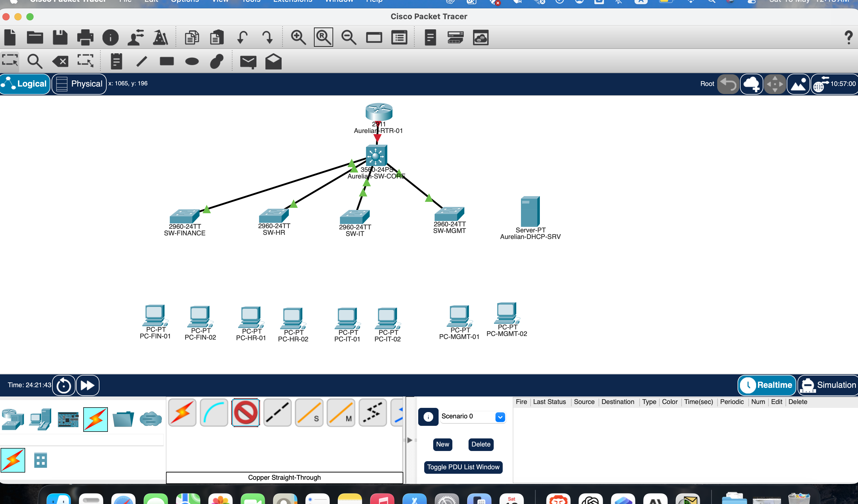
Task: Switch to Logical workspace view
Action: coord(25,84)
